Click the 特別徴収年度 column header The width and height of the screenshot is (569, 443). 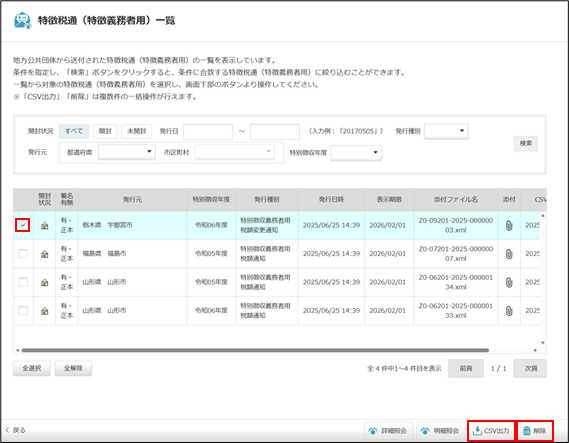(x=211, y=200)
